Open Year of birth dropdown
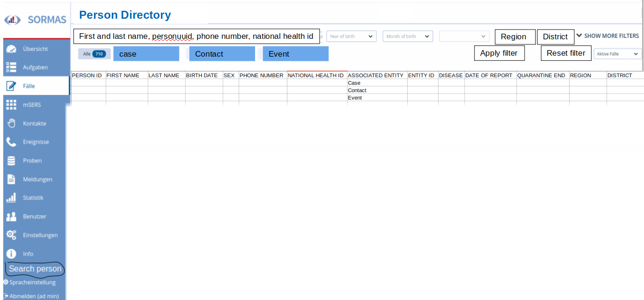The image size is (644, 300). [x=351, y=36]
